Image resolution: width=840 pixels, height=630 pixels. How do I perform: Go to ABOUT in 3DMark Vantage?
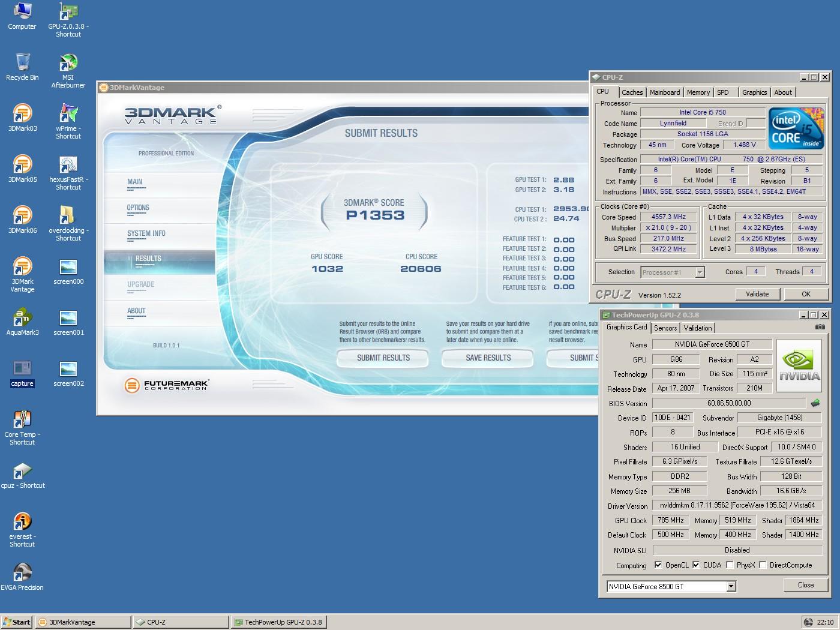pos(136,311)
